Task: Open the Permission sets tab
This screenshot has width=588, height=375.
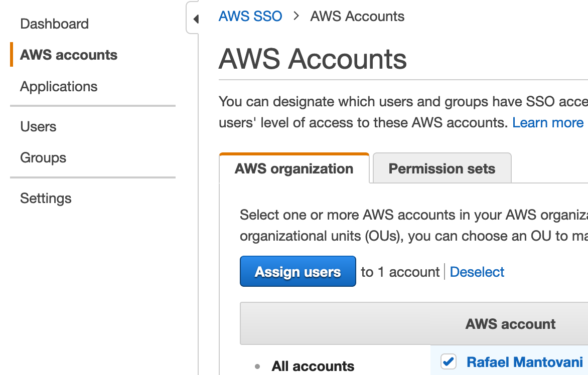Action: [442, 168]
